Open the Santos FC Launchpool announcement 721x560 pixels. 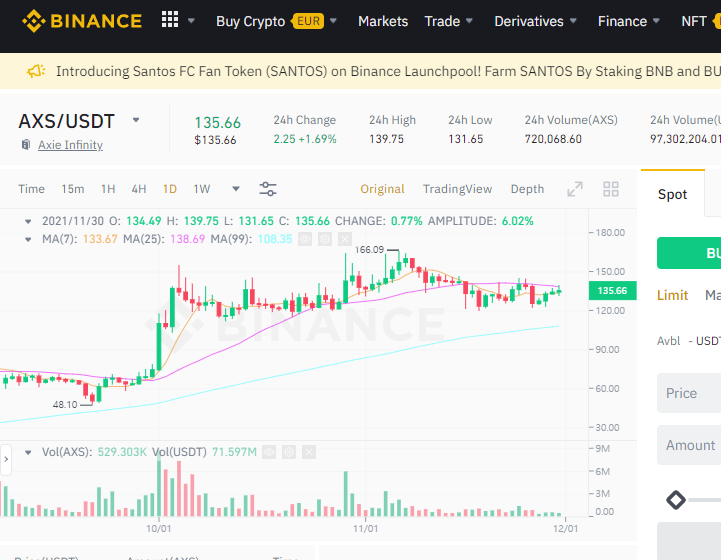pyautogui.click(x=388, y=71)
